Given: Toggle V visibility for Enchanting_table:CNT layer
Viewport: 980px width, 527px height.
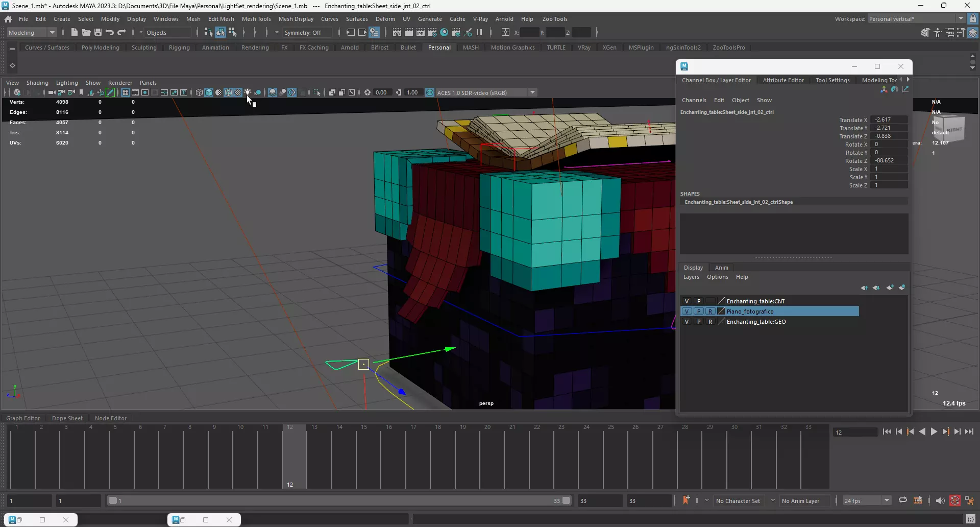Looking at the screenshot, I should [687, 301].
